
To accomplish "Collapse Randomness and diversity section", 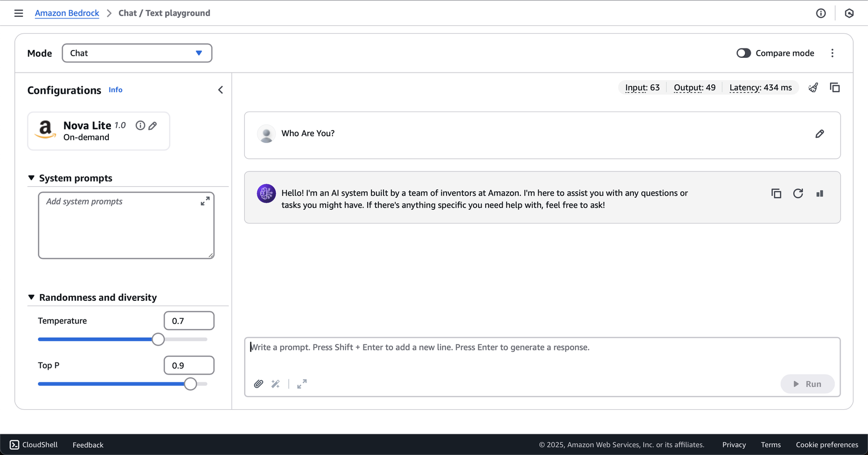I will pyautogui.click(x=31, y=298).
